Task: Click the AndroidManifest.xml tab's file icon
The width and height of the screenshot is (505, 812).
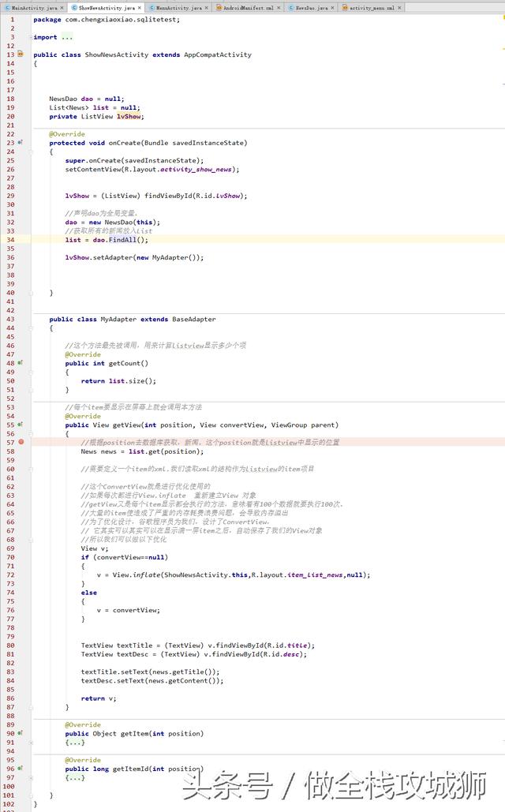Action: (219, 8)
